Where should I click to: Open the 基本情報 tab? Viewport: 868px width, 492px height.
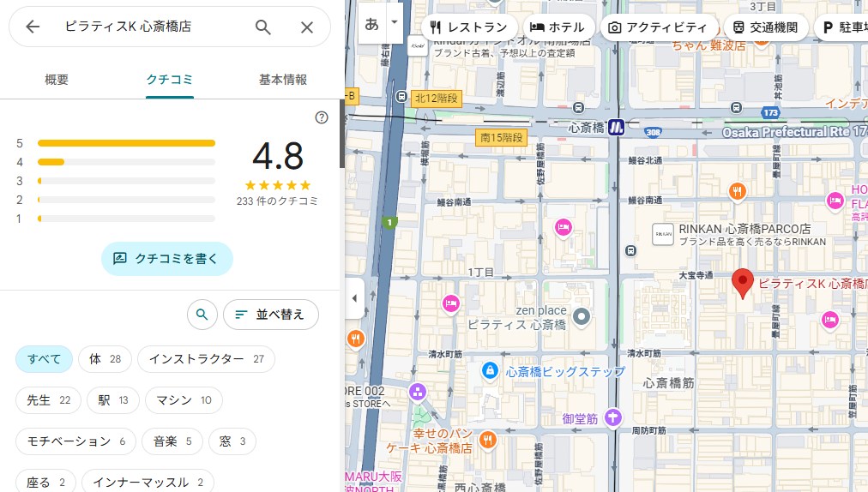(283, 80)
